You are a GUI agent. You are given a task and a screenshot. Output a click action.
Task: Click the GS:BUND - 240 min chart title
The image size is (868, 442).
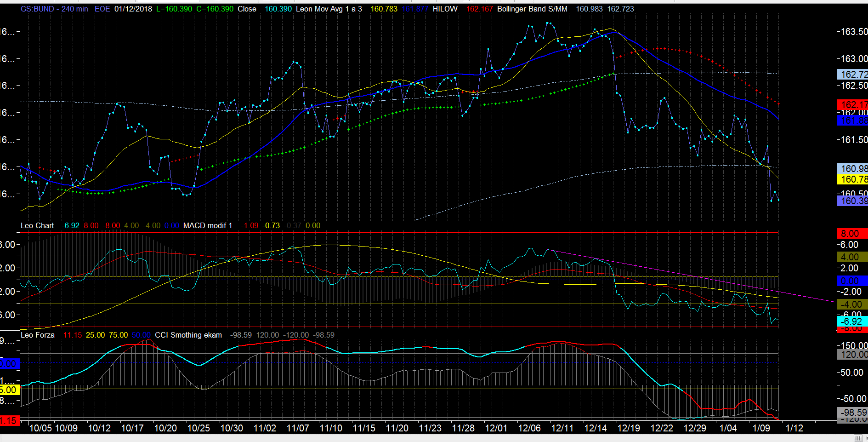pyautogui.click(x=54, y=9)
